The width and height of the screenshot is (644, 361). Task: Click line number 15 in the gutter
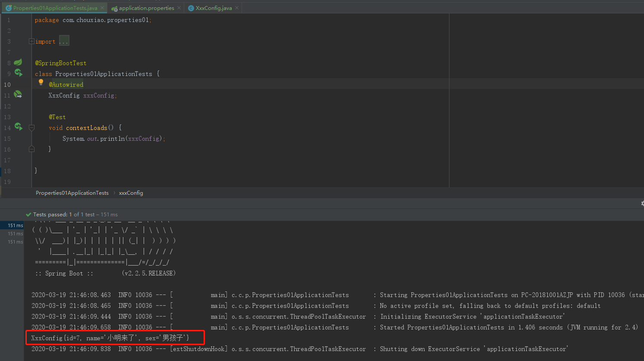click(x=7, y=139)
